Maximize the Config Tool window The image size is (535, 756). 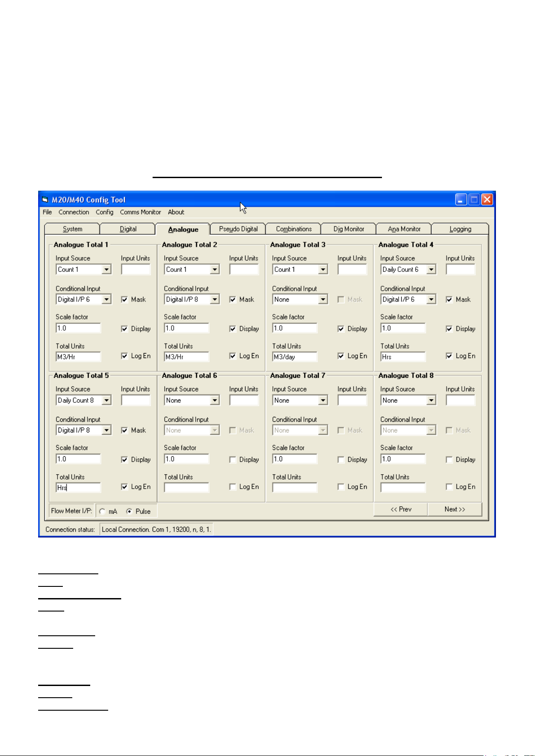474,200
